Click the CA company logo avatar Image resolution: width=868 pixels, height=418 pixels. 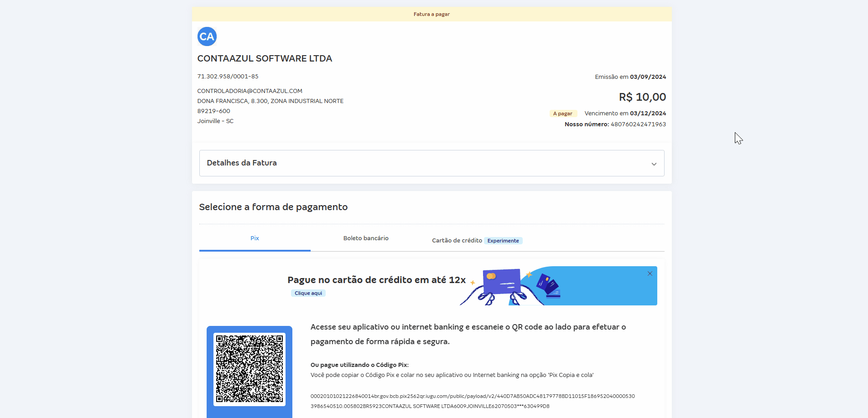click(207, 36)
